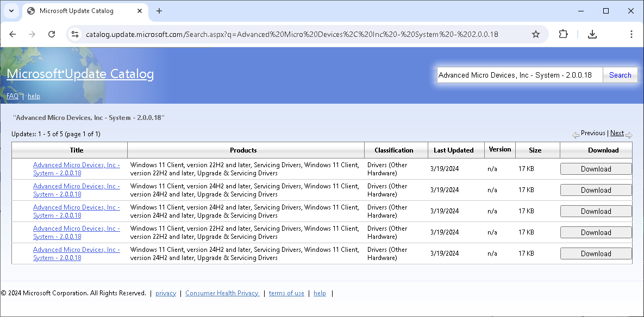
Task: Click Download in the fifth result row
Action: tap(596, 253)
